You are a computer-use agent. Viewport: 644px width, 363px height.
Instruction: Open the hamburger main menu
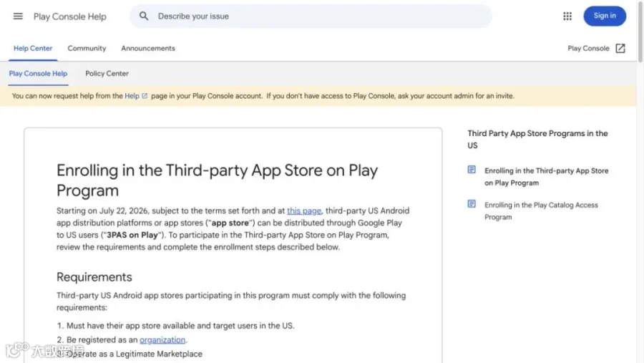tap(18, 16)
